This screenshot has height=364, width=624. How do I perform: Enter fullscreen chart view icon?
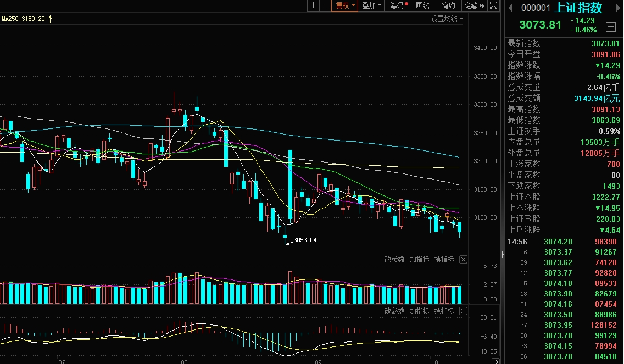(493, 5)
